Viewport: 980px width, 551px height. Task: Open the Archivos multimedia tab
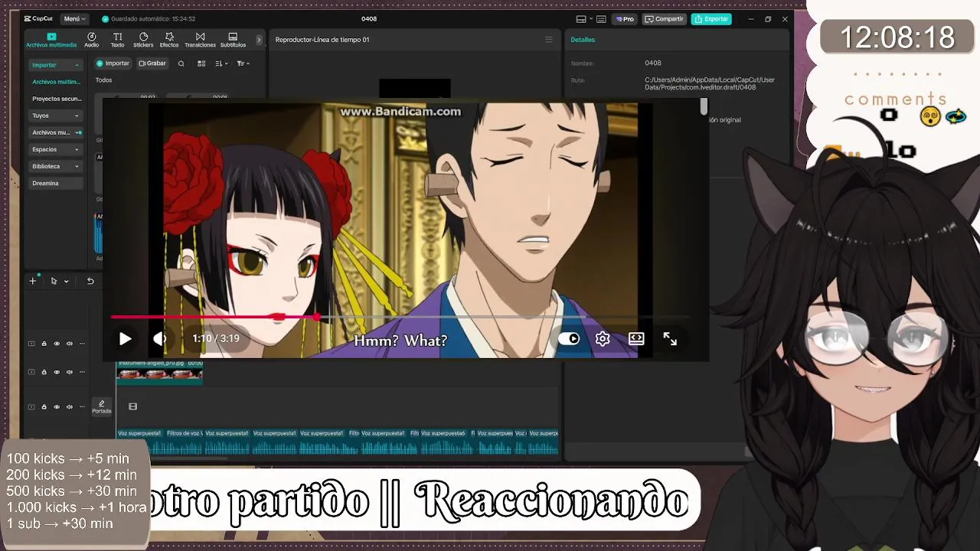(51, 41)
